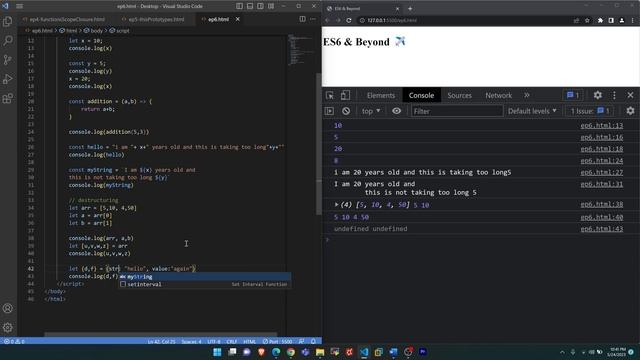Screen dimensions: 640x360
Task: Open the Search view in activity bar
Action: pos(8,40)
